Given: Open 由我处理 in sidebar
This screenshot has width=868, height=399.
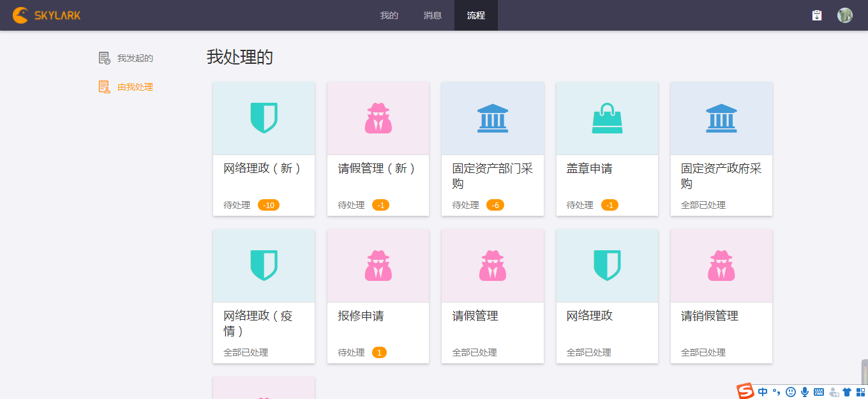Looking at the screenshot, I should click(135, 87).
